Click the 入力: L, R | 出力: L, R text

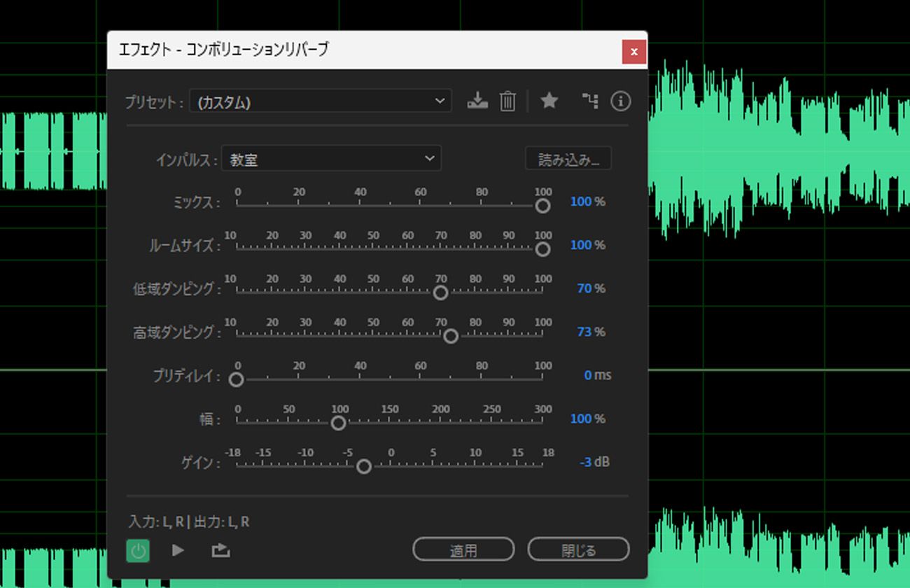189,521
